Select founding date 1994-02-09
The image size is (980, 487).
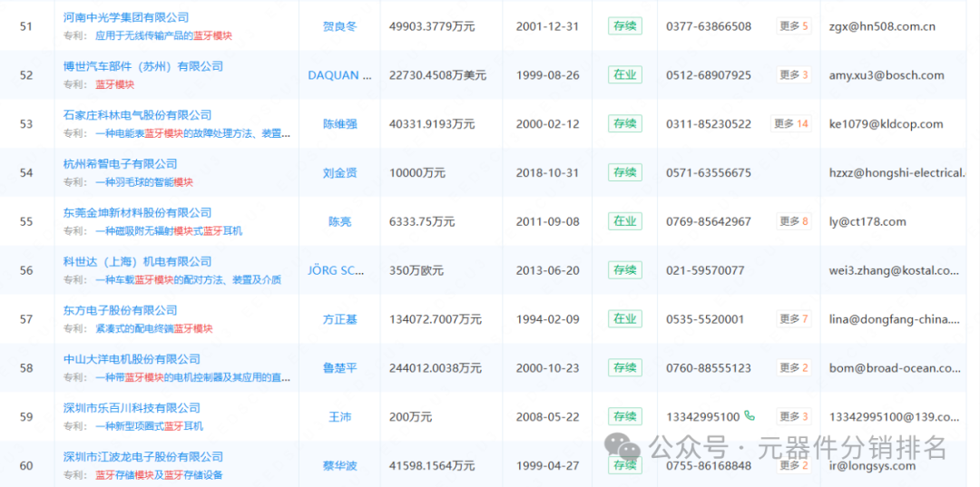[548, 319]
